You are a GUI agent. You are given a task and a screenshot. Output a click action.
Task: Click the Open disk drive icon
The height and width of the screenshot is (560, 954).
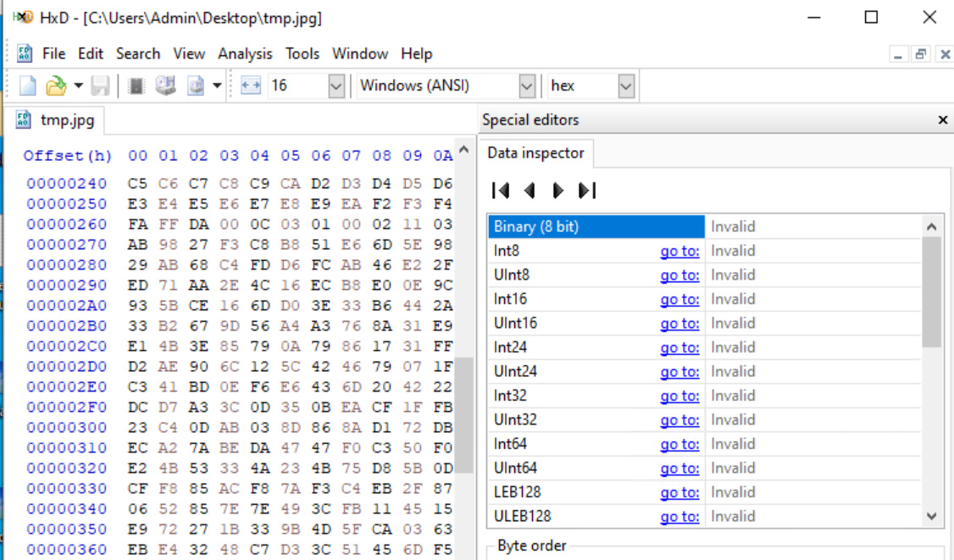165,86
